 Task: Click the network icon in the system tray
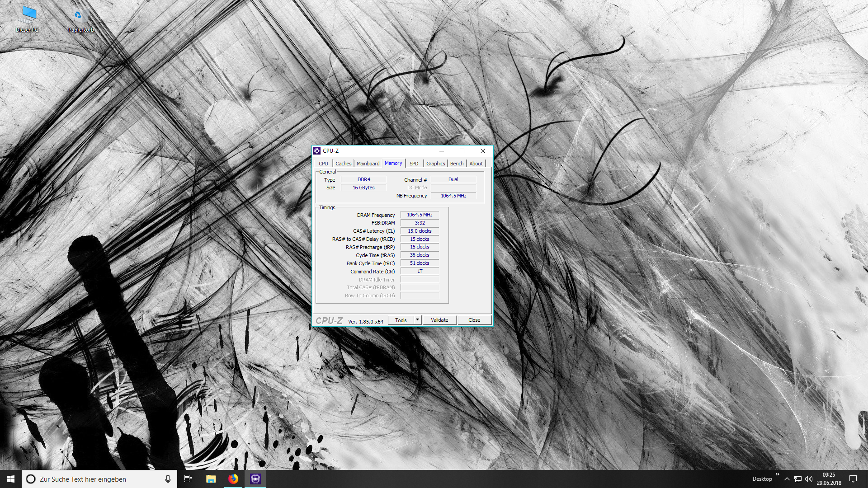[798, 479]
